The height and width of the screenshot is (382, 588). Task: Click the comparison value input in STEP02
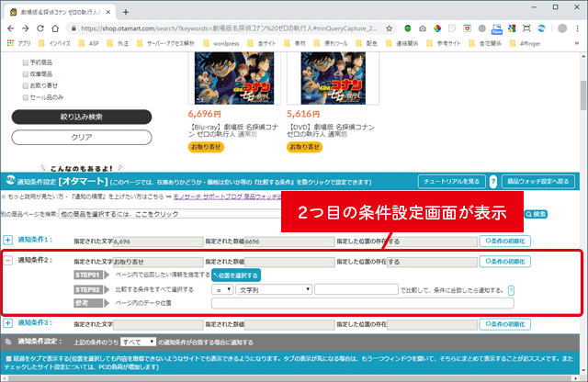(356, 289)
